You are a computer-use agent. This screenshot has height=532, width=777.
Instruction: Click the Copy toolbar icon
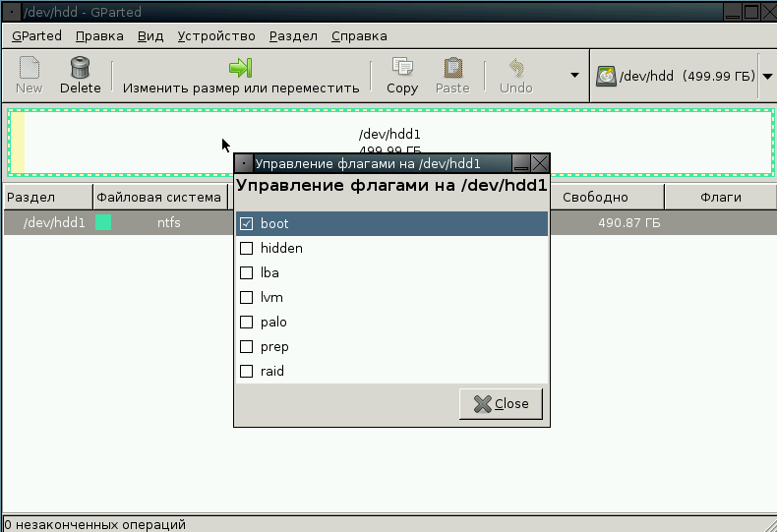click(x=402, y=66)
